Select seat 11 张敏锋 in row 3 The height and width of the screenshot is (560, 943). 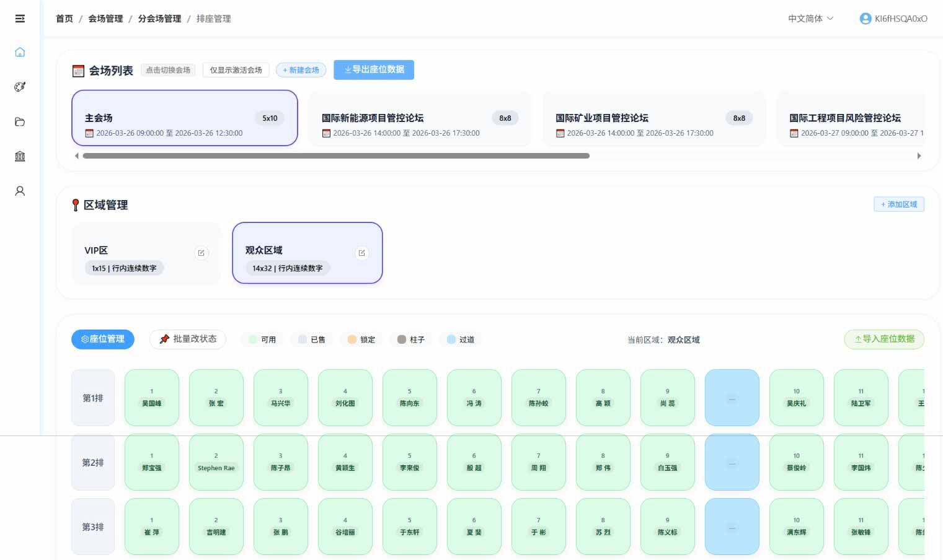pos(861,527)
